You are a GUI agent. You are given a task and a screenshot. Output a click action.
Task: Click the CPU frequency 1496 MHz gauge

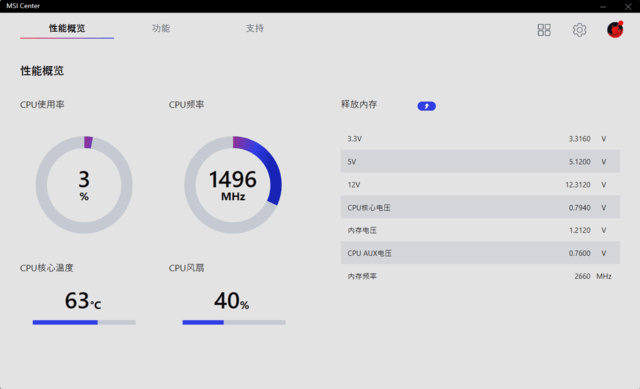pos(233,185)
